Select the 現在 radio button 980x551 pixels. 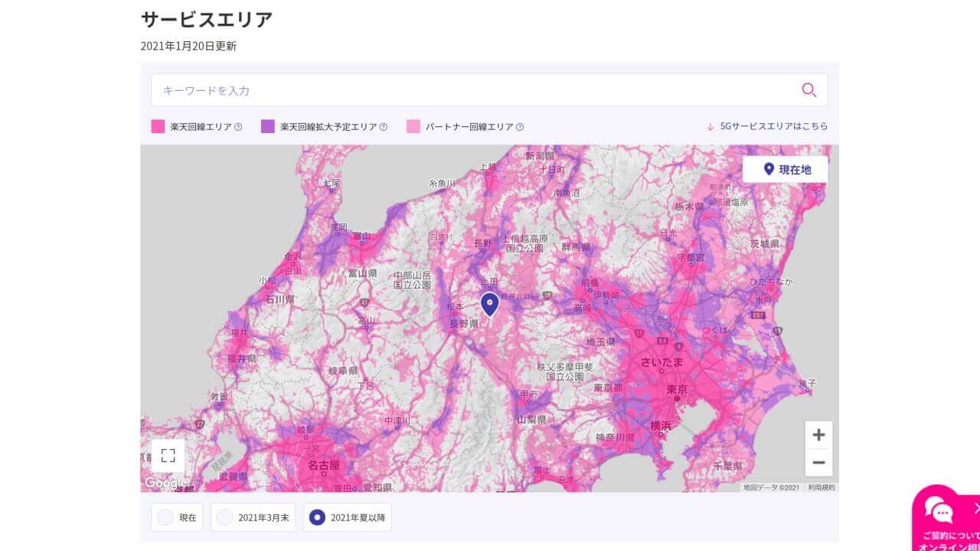pyautogui.click(x=165, y=517)
